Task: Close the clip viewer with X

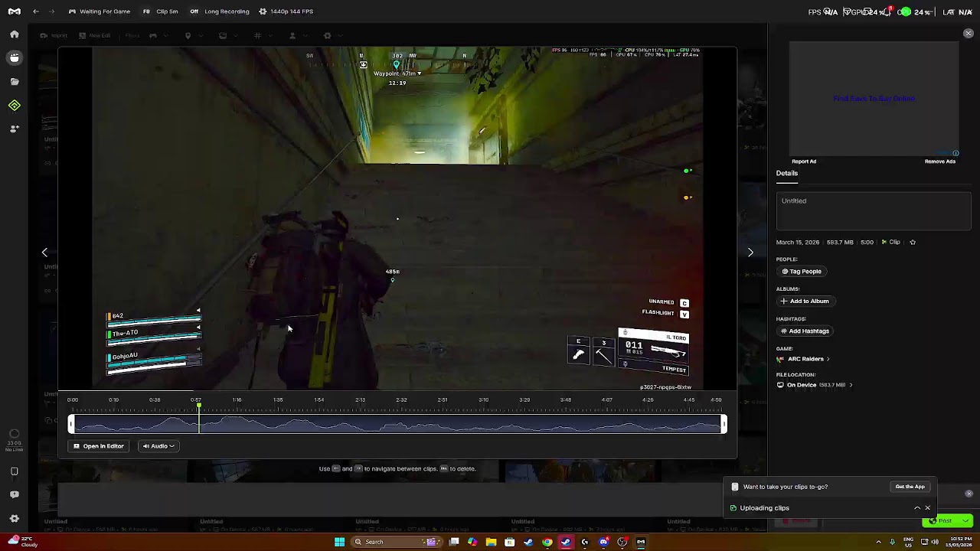Action: [x=969, y=34]
